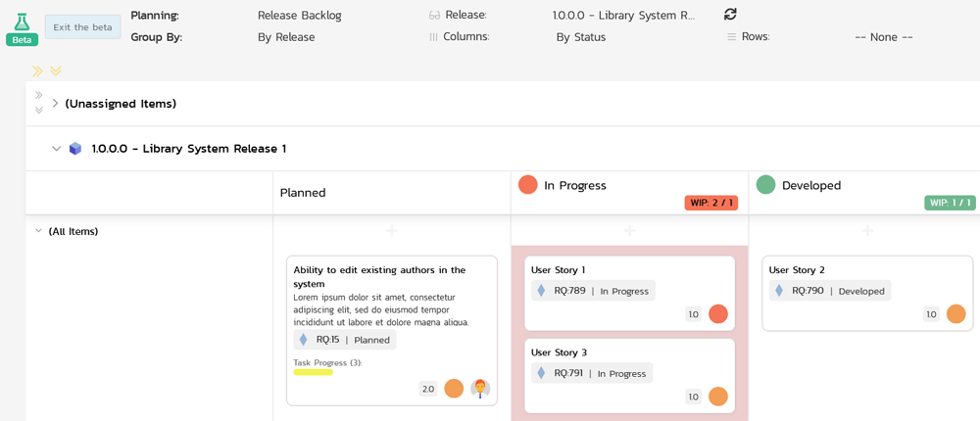Click the release cube icon for 1.0.0.0
Viewport: 980px width, 421px height.
(x=75, y=149)
